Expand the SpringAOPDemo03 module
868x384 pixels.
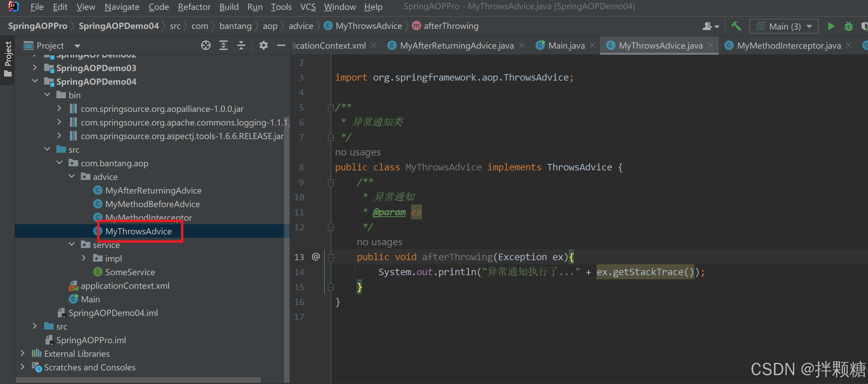tap(35, 68)
